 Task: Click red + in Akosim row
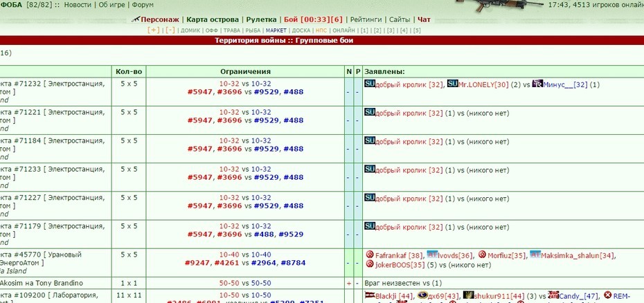click(349, 284)
